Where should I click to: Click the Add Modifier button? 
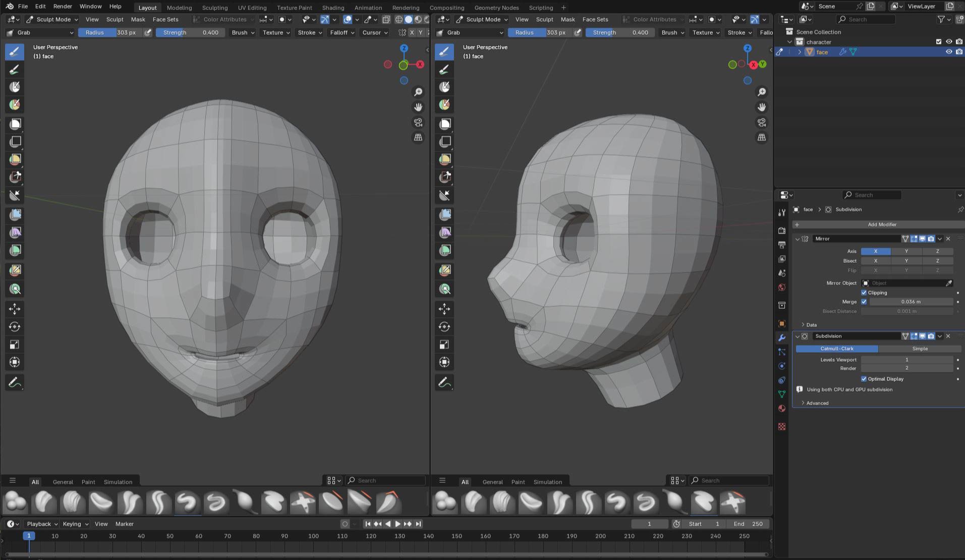tap(881, 225)
